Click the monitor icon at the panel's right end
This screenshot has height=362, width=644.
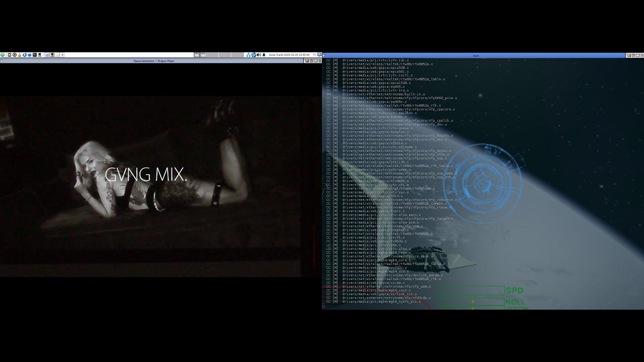point(319,55)
